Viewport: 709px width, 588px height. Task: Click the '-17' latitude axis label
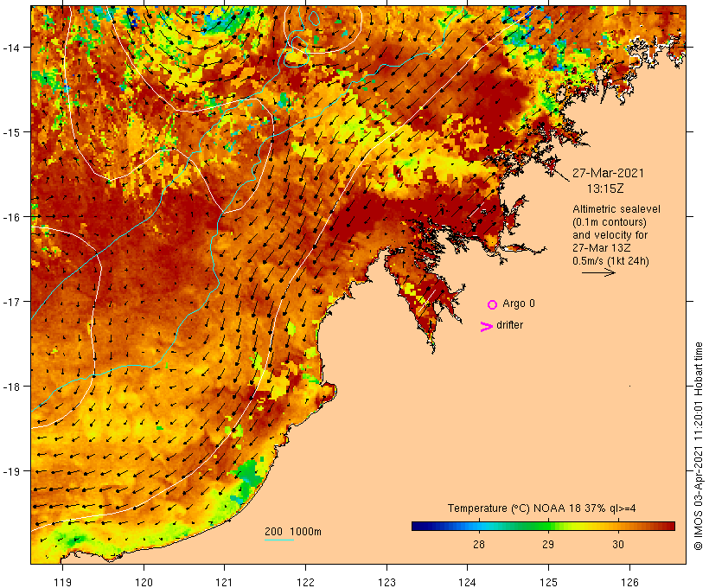[10, 302]
